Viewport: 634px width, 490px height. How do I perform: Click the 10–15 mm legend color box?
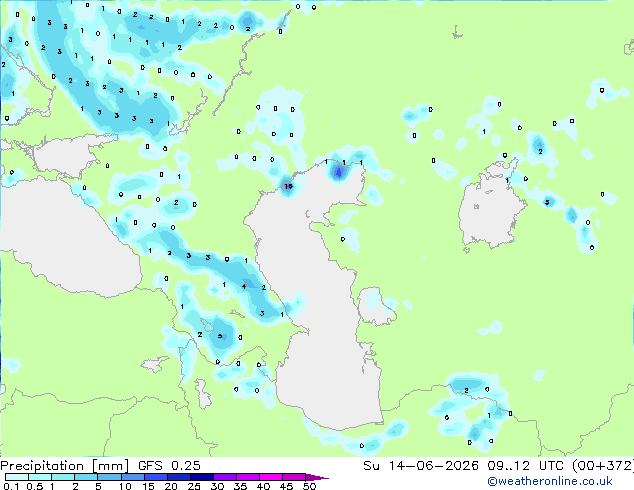pos(133,477)
